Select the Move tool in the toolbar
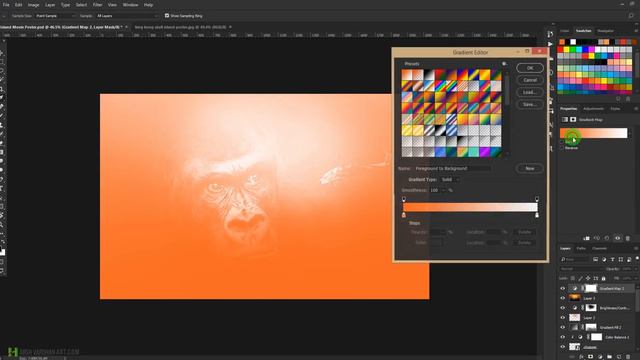Screen dimensions: 640x360 [x=2, y=53]
